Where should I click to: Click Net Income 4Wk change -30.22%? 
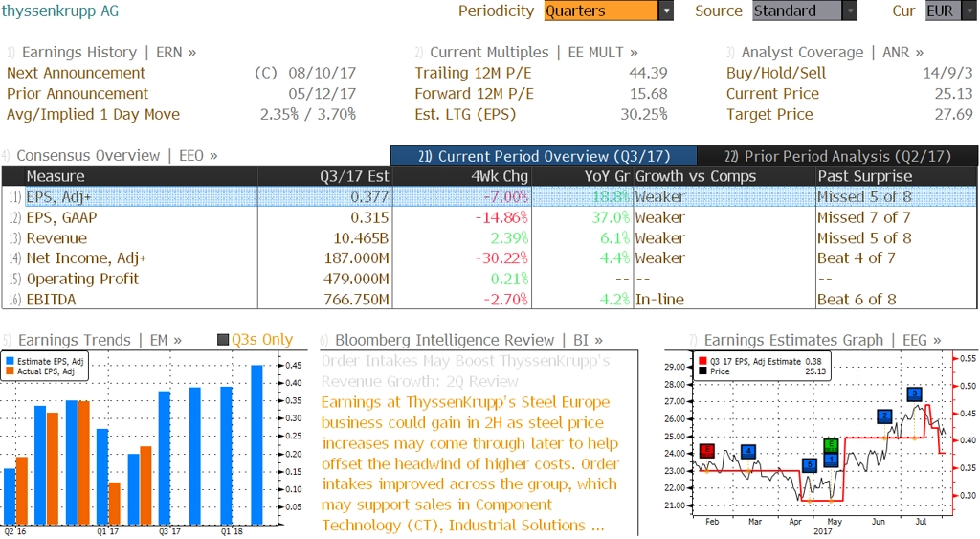[x=501, y=258]
